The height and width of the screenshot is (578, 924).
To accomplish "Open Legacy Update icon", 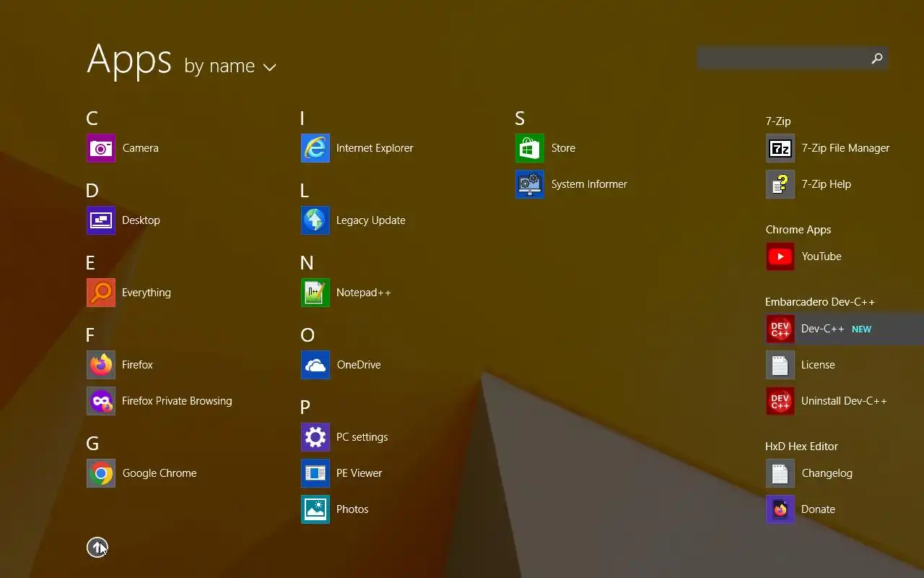I will [x=315, y=220].
